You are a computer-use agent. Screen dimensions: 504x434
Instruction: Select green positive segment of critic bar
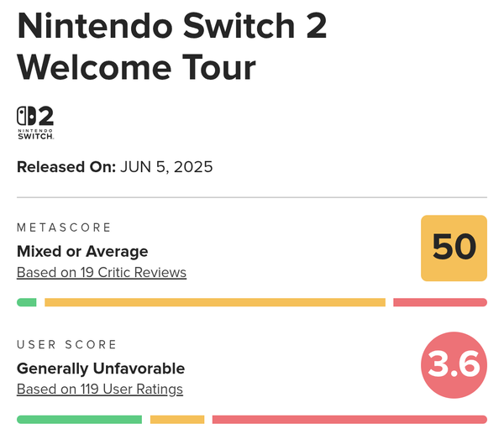coord(27,302)
